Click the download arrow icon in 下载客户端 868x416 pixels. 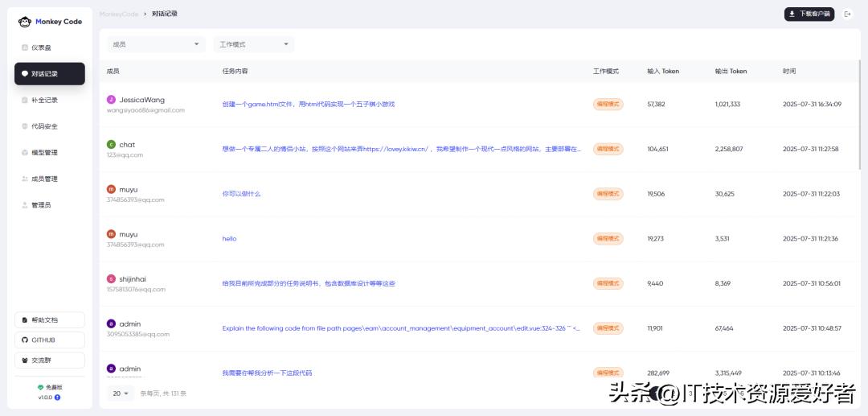coord(792,14)
